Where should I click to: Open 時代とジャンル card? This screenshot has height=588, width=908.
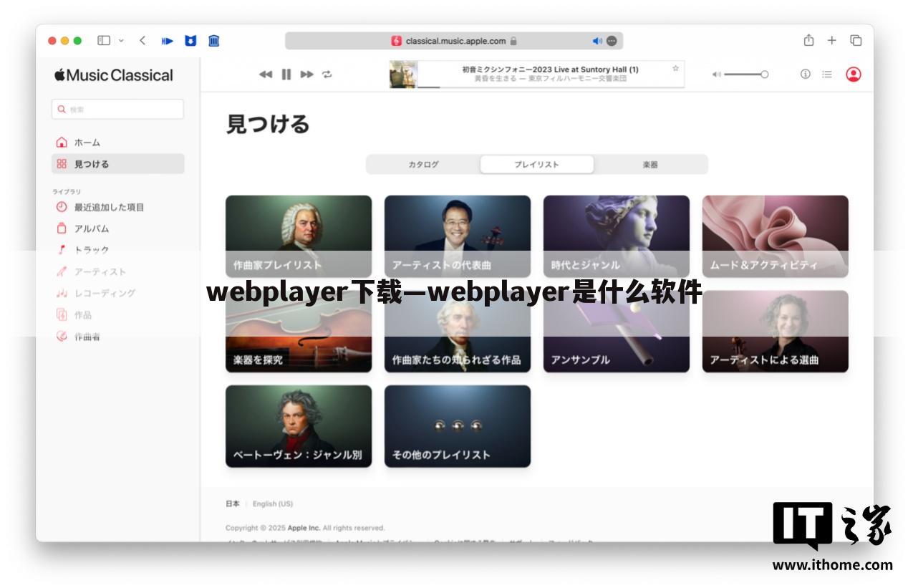617,236
